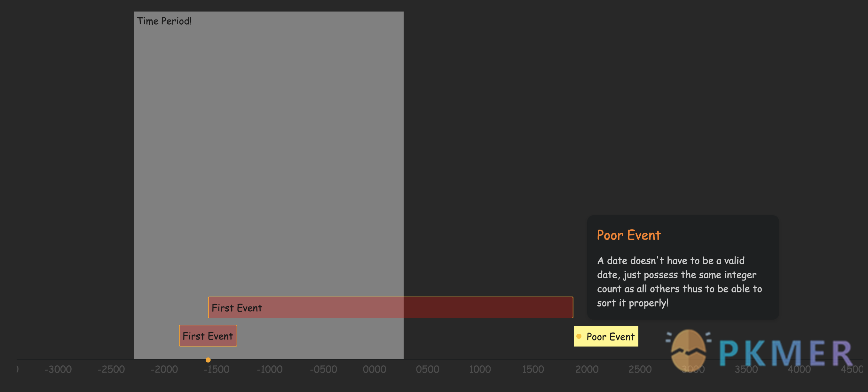This screenshot has height=392, width=868.
Task: Click the Time Period! label
Action: (164, 21)
